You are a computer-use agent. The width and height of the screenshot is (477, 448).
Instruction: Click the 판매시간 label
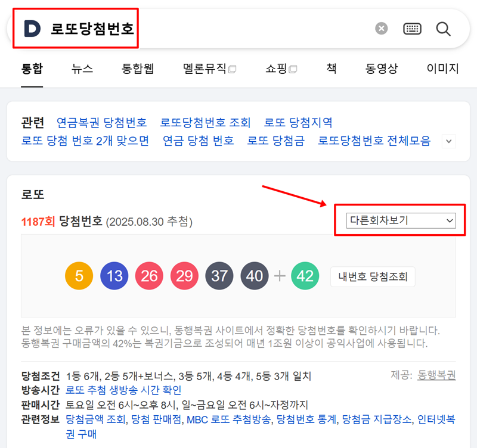pyautogui.click(x=41, y=405)
